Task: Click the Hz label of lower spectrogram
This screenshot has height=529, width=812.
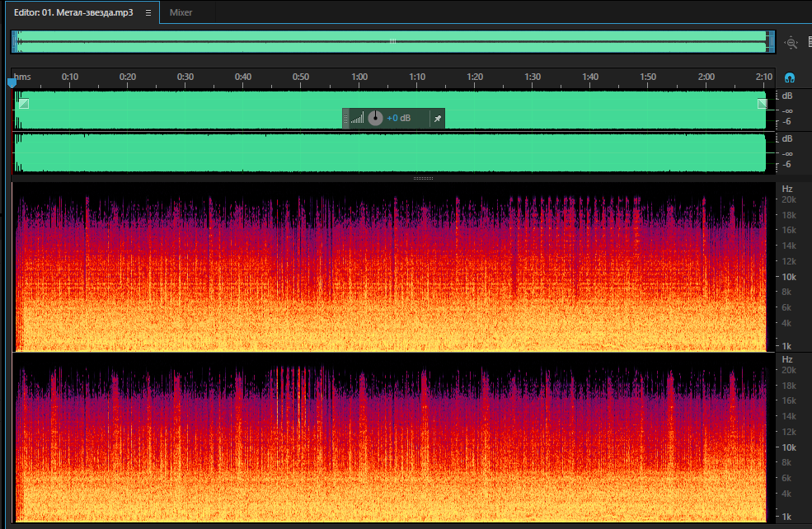Action: 787,359
